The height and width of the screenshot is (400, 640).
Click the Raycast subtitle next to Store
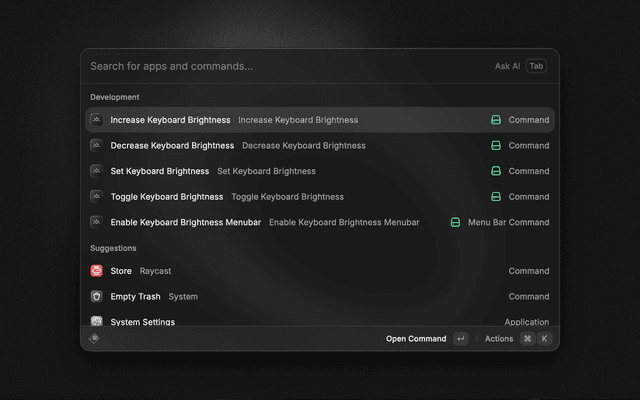(x=155, y=271)
